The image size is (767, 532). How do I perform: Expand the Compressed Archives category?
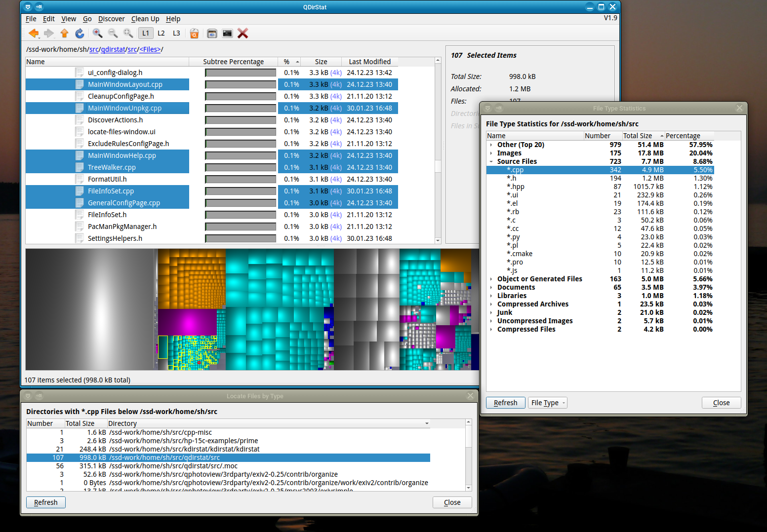tap(491, 304)
